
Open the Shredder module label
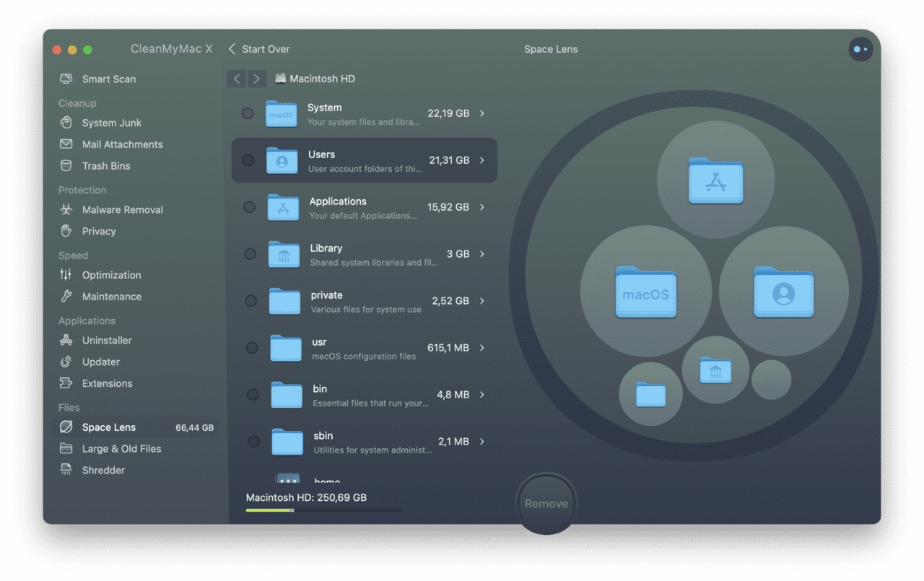[x=104, y=471]
